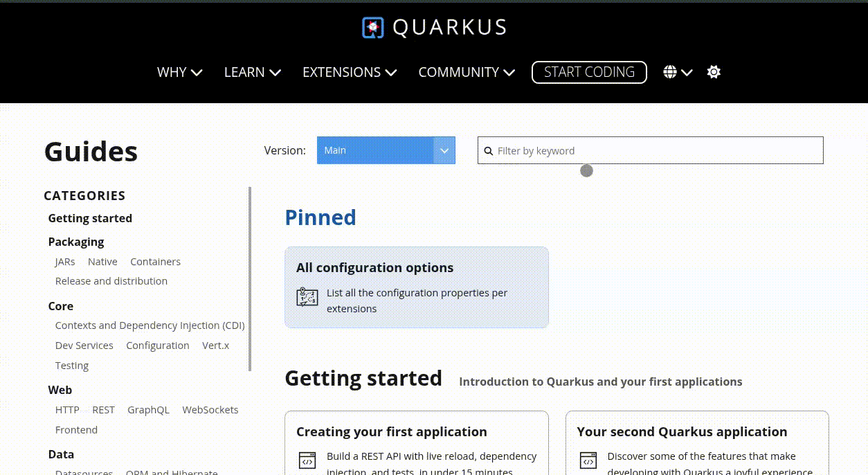Click the Getting started section heading
The image size is (868, 475).
(x=363, y=378)
